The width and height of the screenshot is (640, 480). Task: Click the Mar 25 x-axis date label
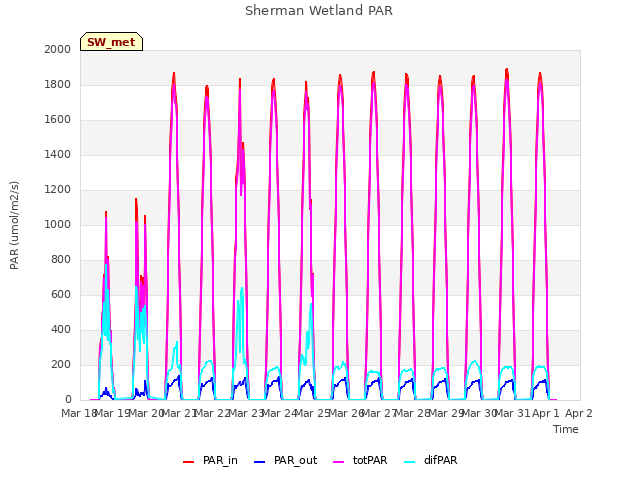point(312,413)
